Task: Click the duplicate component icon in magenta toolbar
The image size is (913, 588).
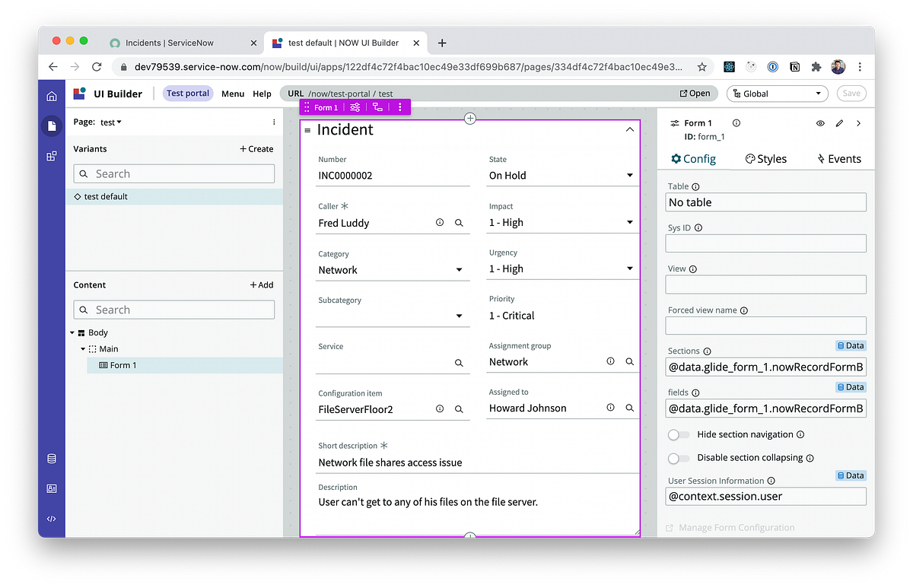Action: [x=378, y=107]
